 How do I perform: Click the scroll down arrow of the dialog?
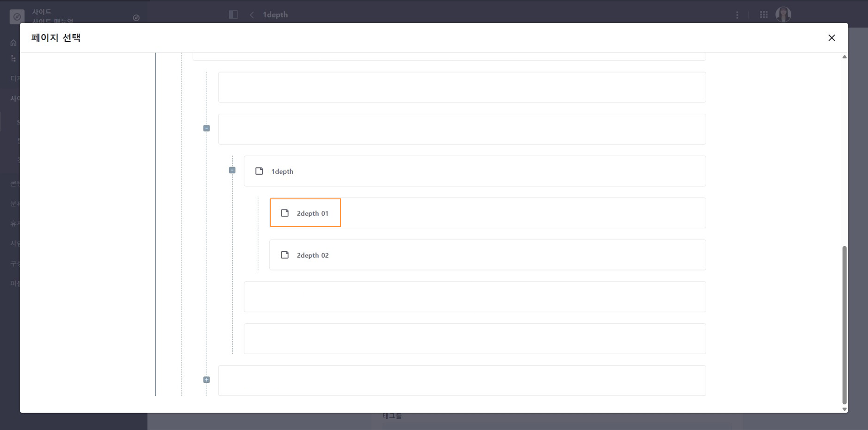click(844, 409)
